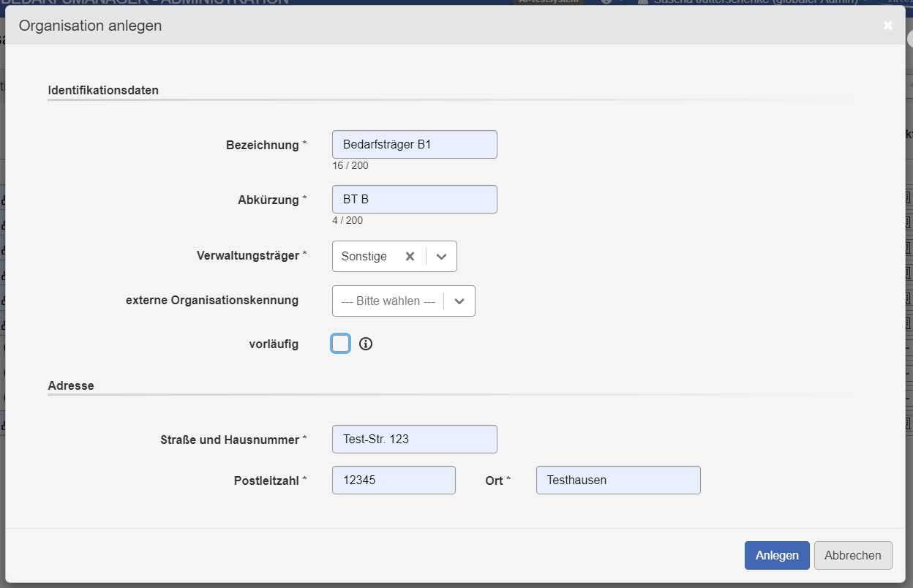Close the Organisation anlegen dialog
Screen dimensions: 913x588
tap(887, 26)
